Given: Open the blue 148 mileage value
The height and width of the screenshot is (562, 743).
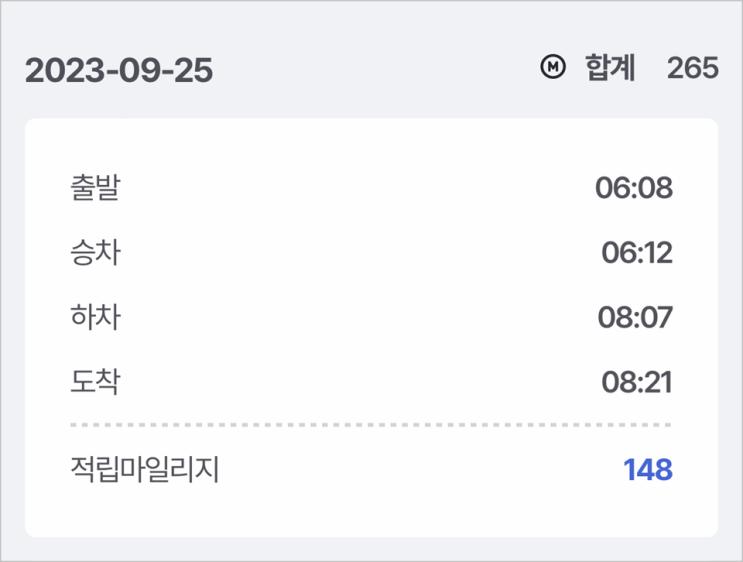Looking at the screenshot, I should click(x=648, y=469).
